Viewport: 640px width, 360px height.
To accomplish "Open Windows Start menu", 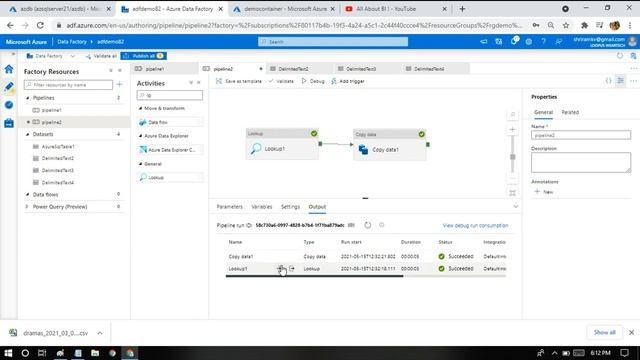I will [x=8, y=353].
